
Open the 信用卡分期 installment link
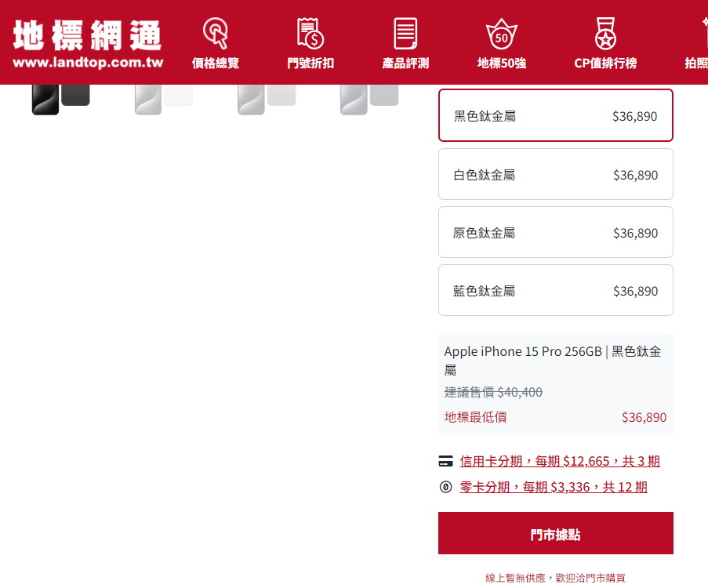point(559,461)
